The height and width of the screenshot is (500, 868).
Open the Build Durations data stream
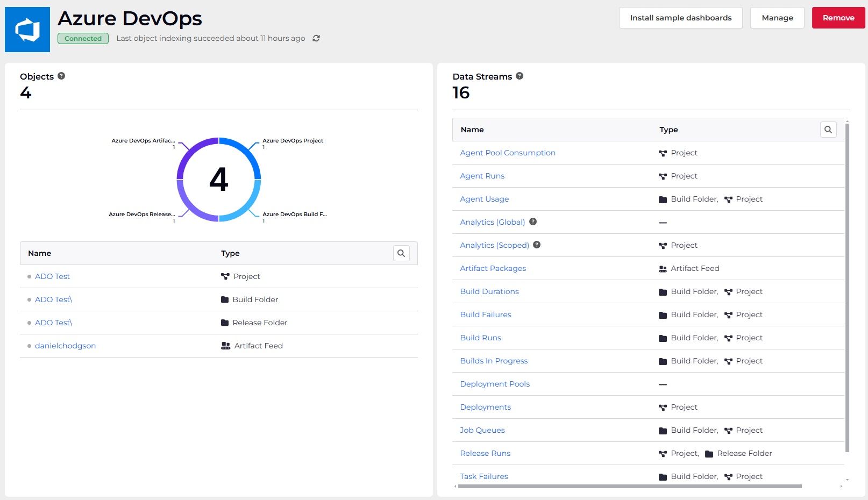tap(489, 291)
